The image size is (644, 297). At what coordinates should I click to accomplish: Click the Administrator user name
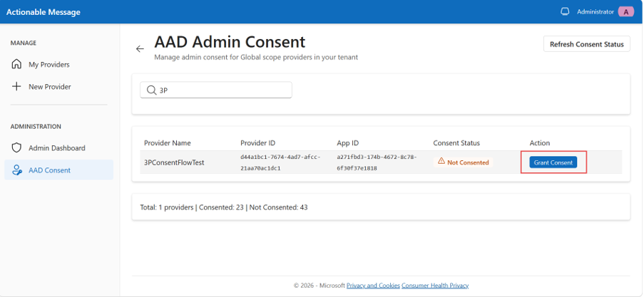tap(595, 12)
